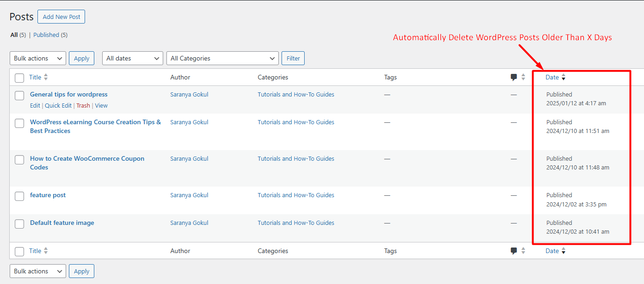Check the feature post checkbox
Image resolution: width=644 pixels, height=284 pixels.
[x=19, y=196]
